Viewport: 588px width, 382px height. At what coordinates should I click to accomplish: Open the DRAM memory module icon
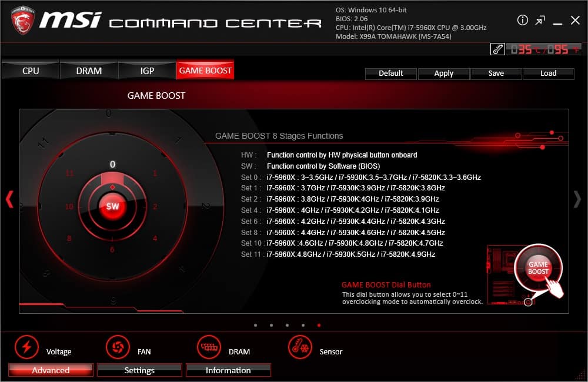[x=209, y=347]
